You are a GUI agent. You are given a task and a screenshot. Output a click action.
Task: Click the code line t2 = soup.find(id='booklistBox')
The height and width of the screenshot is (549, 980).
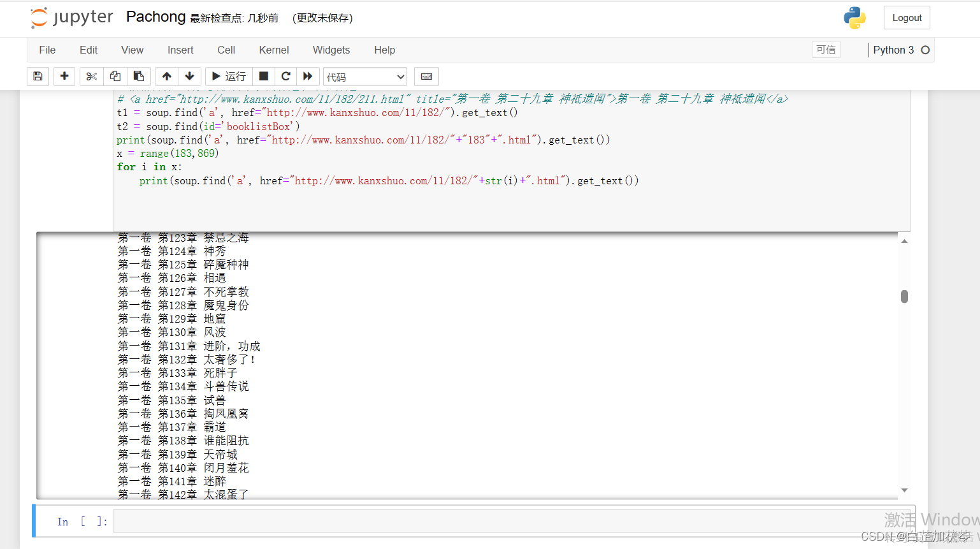coord(208,126)
